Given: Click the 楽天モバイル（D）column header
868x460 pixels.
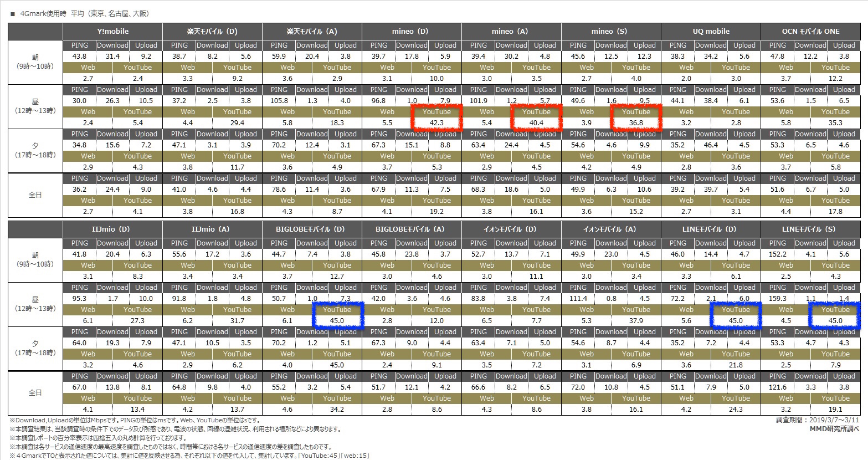Looking at the screenshot, I should pos(212,32).
